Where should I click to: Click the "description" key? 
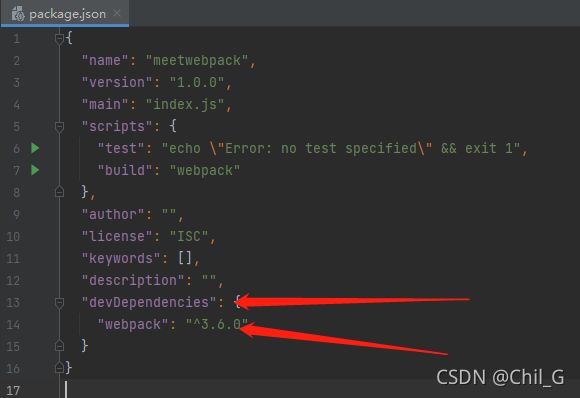coord(133,280)
